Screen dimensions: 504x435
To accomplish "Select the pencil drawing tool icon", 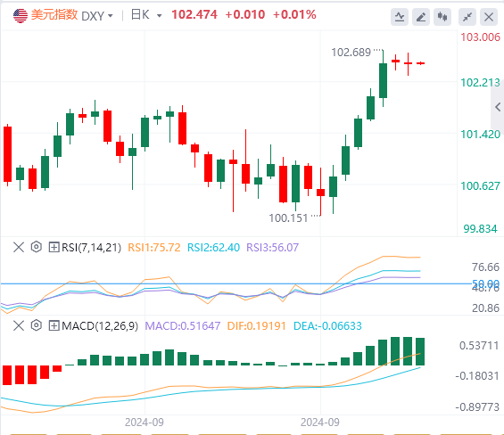I will [421, 17].
